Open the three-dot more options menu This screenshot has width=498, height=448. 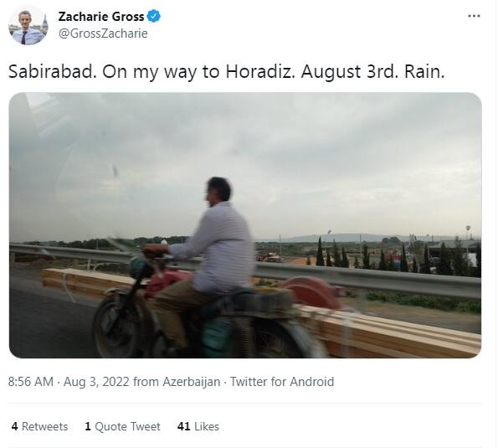pyautogui.click(x=474, y=16)
